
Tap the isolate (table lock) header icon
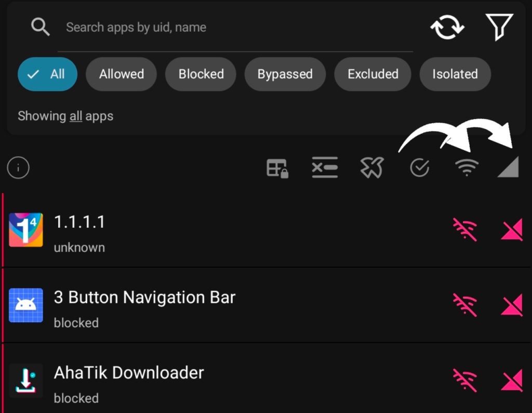277,168
